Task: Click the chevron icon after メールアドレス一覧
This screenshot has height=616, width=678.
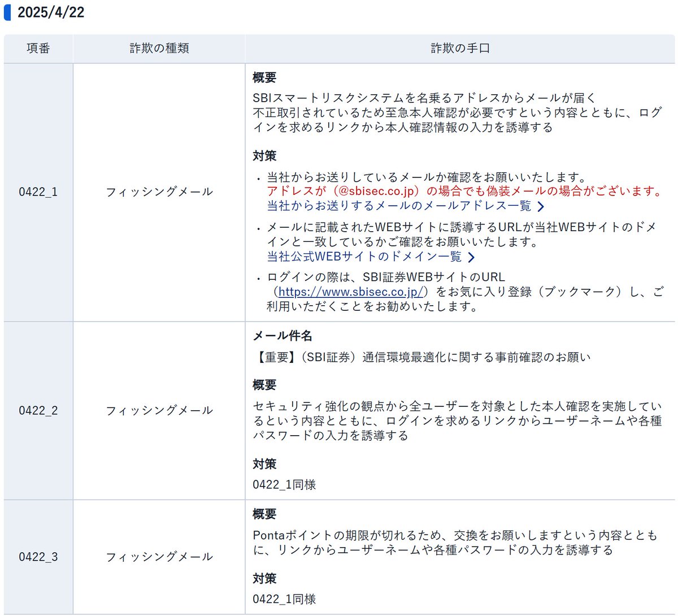Action: (x=541, y=206)
